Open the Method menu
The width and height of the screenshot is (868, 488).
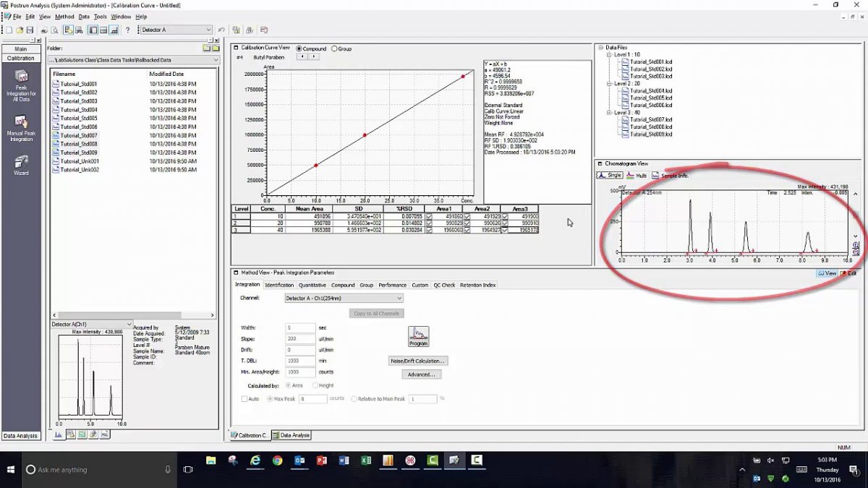pos(64,17)
